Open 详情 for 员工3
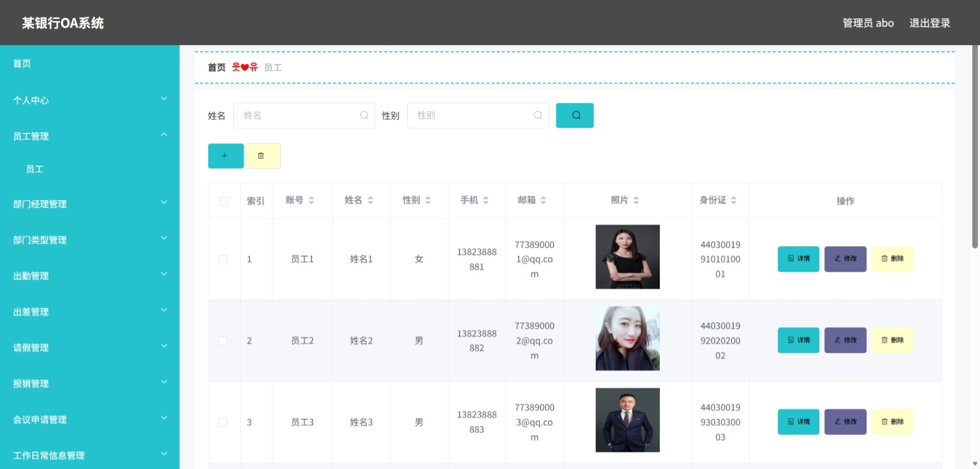This screenshot has width=980, height=469. click(x=798, y=422)
